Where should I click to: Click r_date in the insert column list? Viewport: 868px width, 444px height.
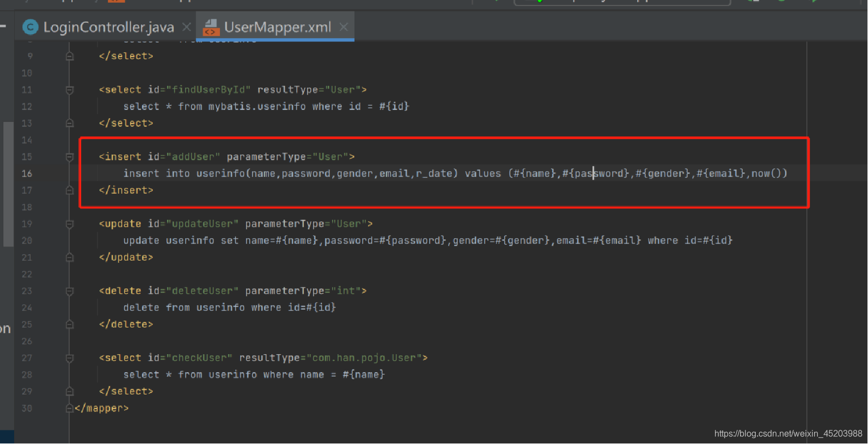[x=434, y=174]
